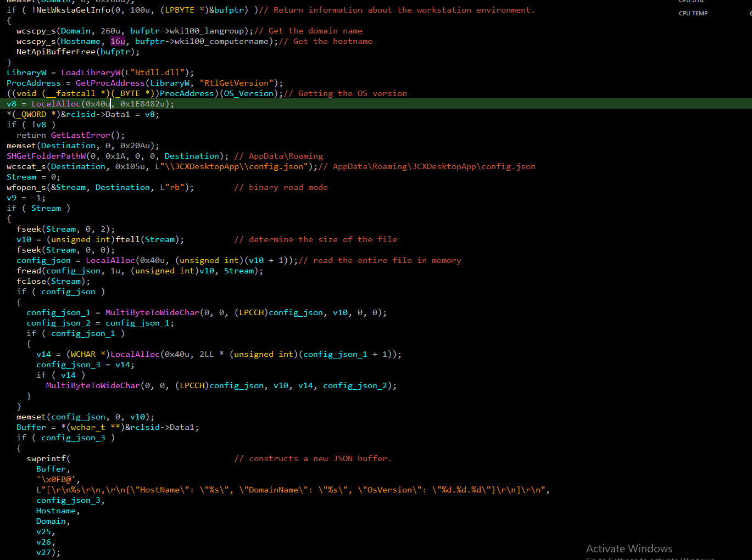This screenshot has height=560, width=752.
Task: Click the SHGetFolderPathW function name
Action: (46, 156)
